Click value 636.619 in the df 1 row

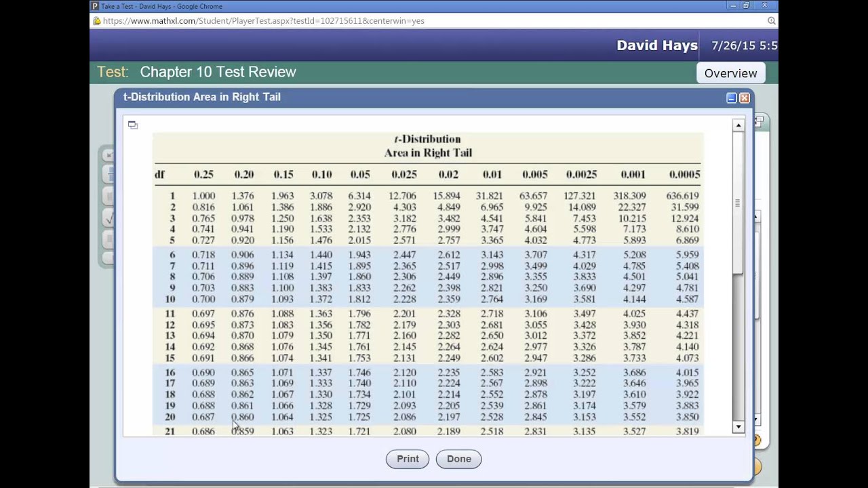click(682, 196)
